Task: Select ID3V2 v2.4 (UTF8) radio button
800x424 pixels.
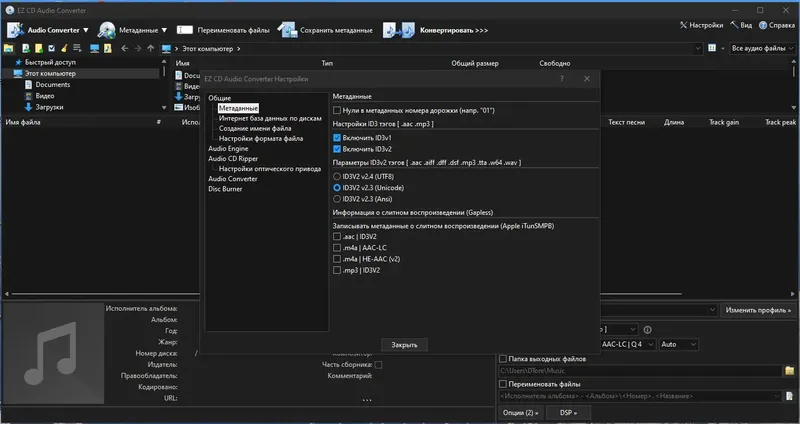Action: 337,177
